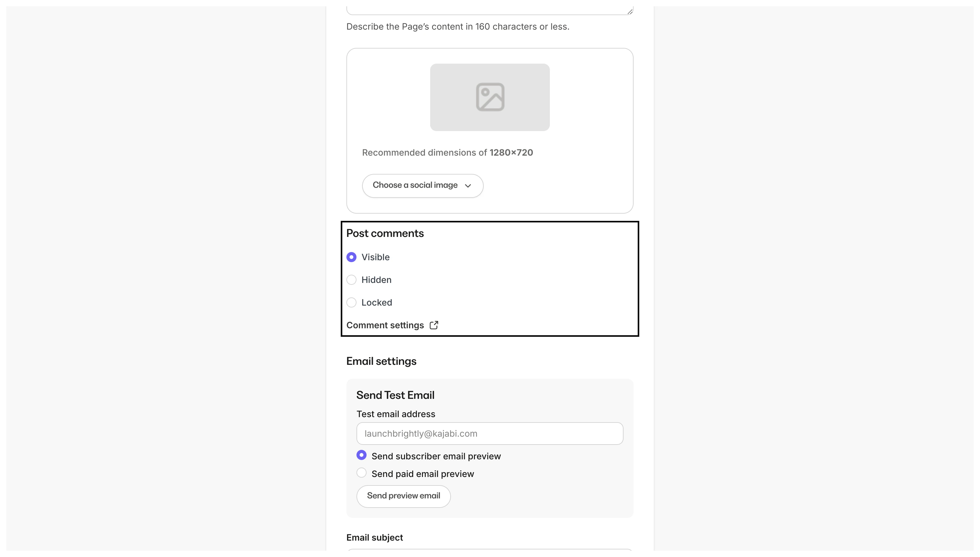The width and height of the screenshot is (980, 557).
Task: Click the social image placeholder thumbnail
Action: pyautogui.click(x=490, y=97)
